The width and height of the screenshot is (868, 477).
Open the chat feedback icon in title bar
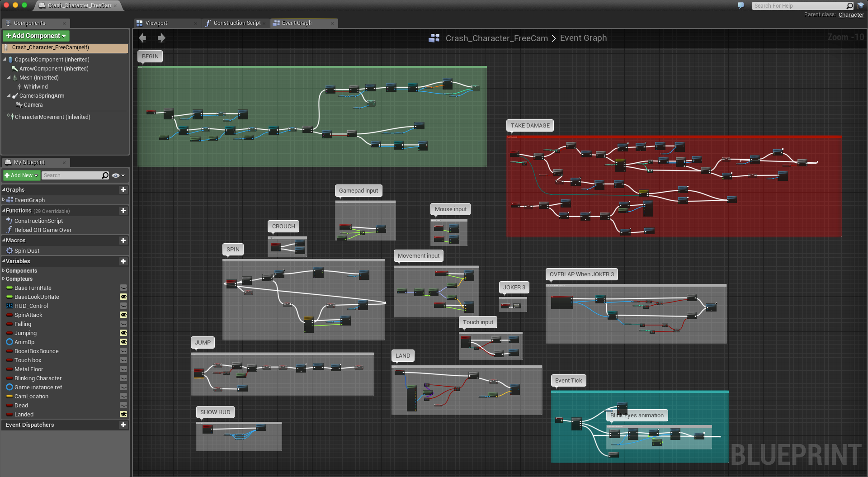pos(741,5)
